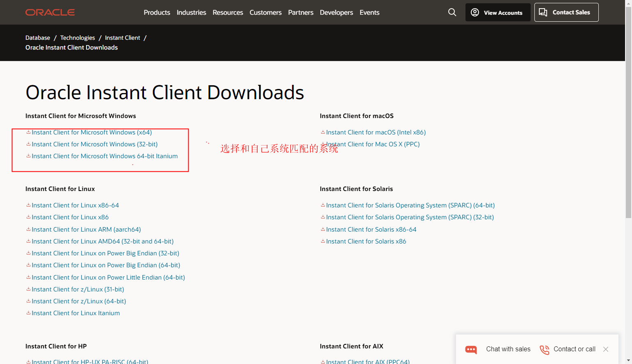Open the Products menu
This screenshot has height=364, width=632.
(x=157, y=12)
